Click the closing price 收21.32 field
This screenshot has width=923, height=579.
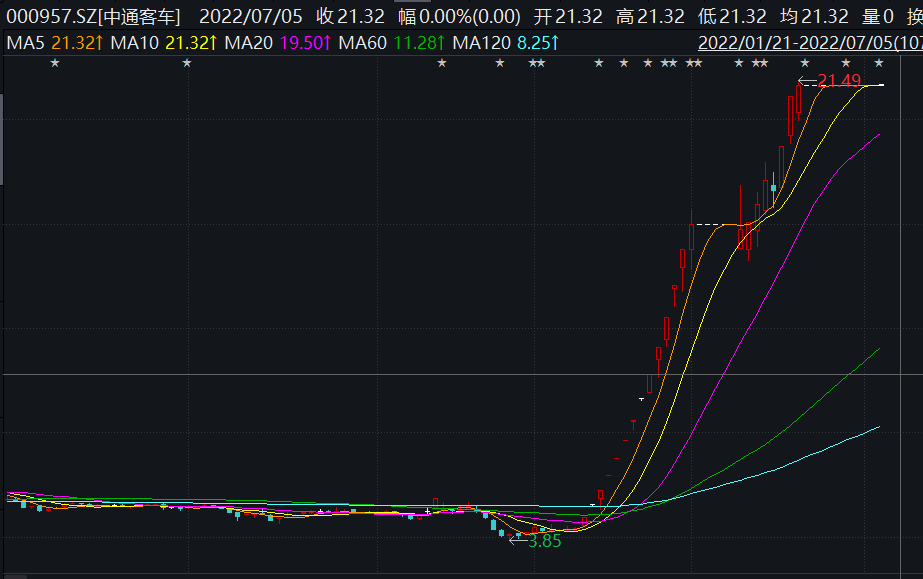[350, 16]
